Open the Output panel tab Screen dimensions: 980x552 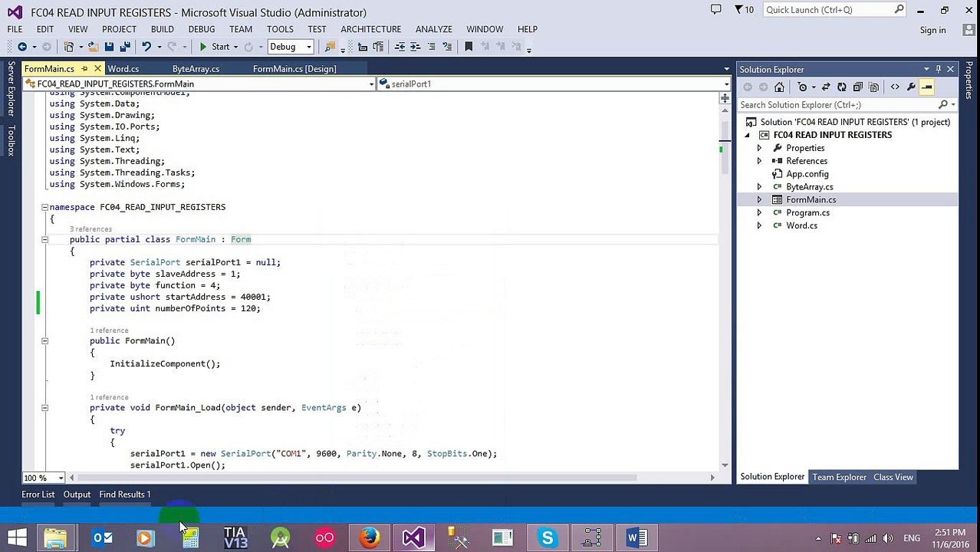[x=77, y=495]
